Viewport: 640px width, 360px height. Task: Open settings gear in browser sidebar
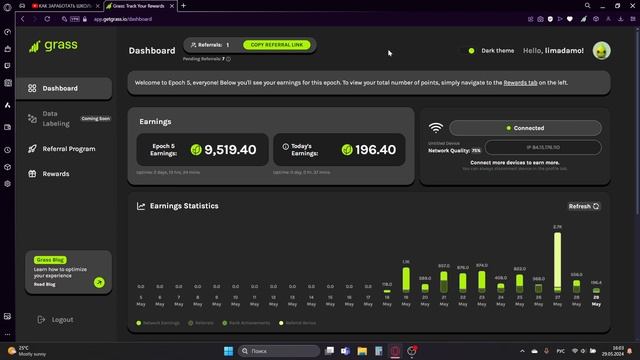(7, 184)
